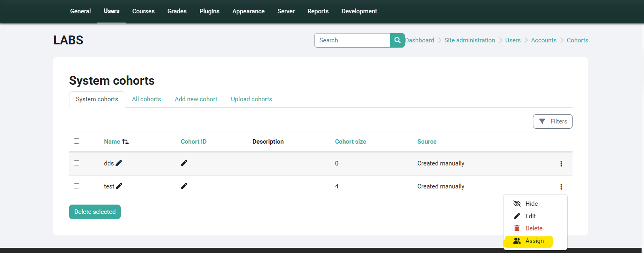Click the search magnifier icon button

[x=397, y=40]
